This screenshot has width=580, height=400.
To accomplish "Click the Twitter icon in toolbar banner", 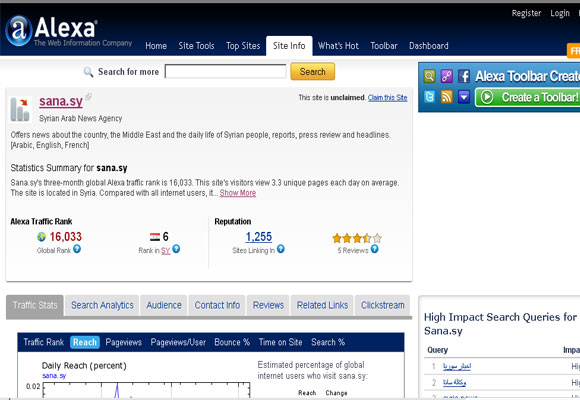I will [x=429, y=97].
